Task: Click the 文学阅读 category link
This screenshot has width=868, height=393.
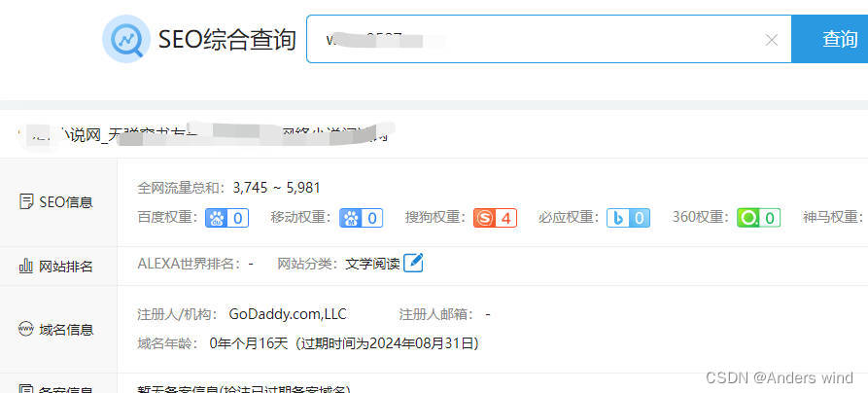Action: [372, 264]
